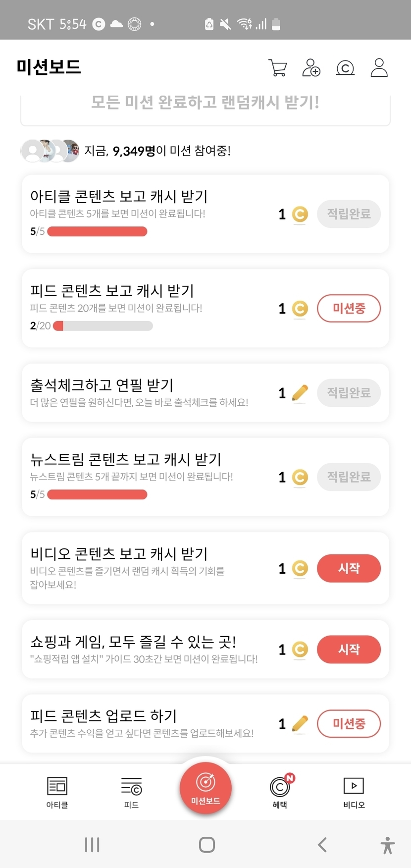Tap the coin icon on video mission
The width and height of the screenshot is (411, 868).
click(300, 568)
